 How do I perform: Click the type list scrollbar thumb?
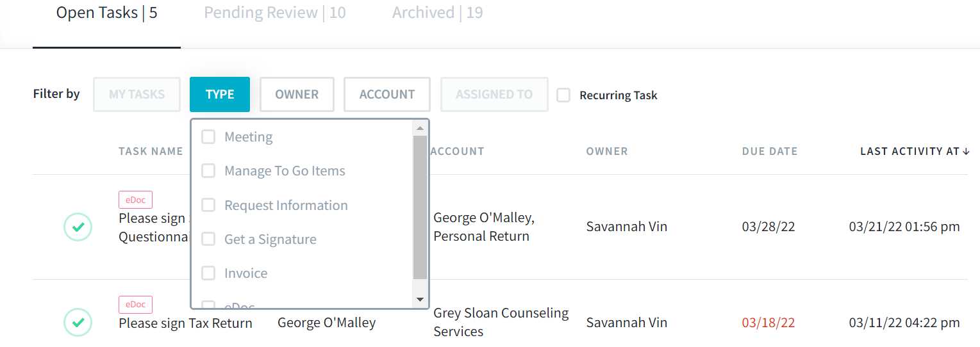[420, 207]
